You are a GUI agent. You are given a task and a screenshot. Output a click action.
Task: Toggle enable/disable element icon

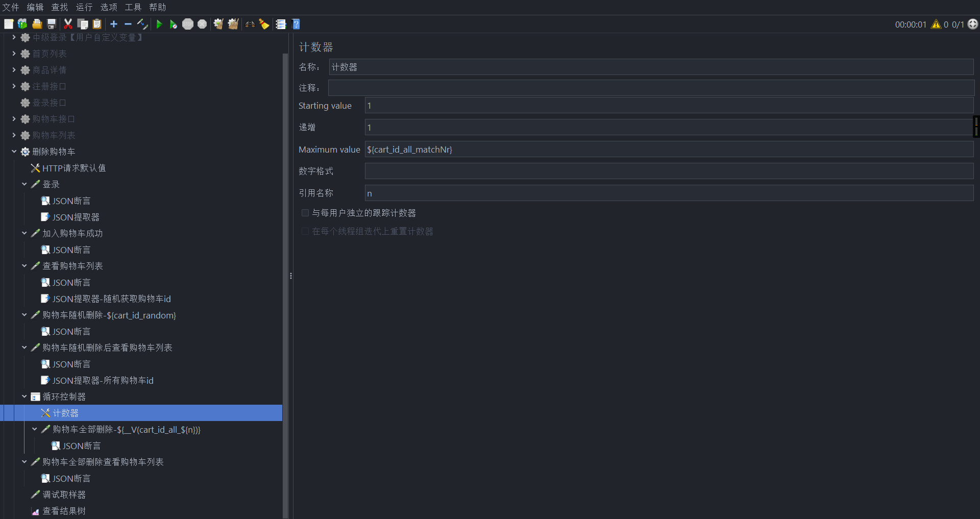(x=142, y=24)
